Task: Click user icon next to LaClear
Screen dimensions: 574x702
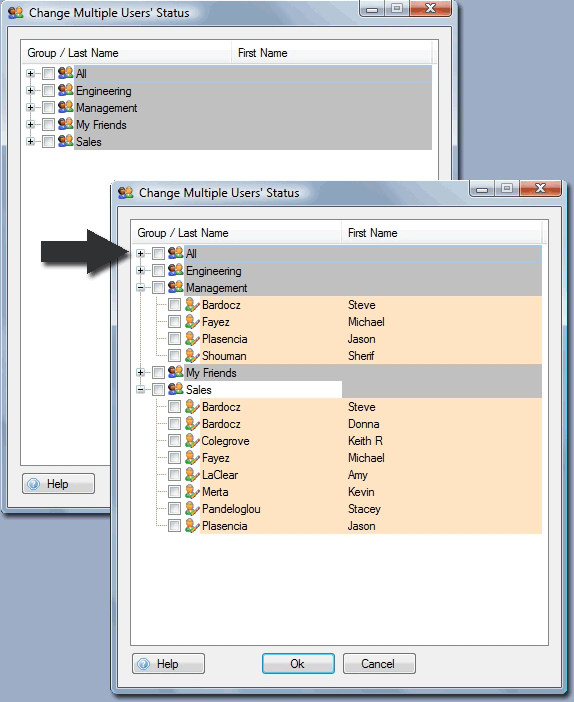Action: 192,475
